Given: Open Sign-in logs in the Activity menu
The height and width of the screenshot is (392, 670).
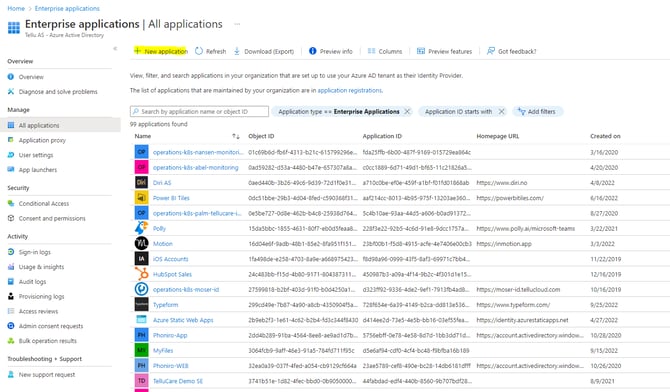Looking at the screenshot, I should coord(35,252).
